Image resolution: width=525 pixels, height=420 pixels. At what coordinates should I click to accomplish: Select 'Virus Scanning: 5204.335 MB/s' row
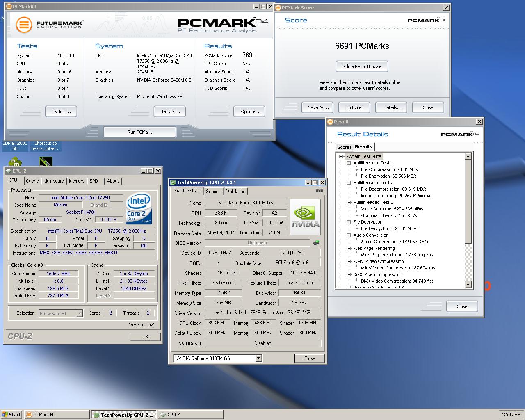[x=392, y=209]
